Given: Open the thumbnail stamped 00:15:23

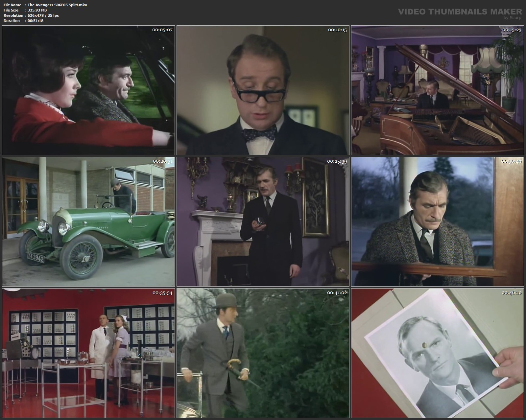Looking at the screenshot, I should point(438,90).
